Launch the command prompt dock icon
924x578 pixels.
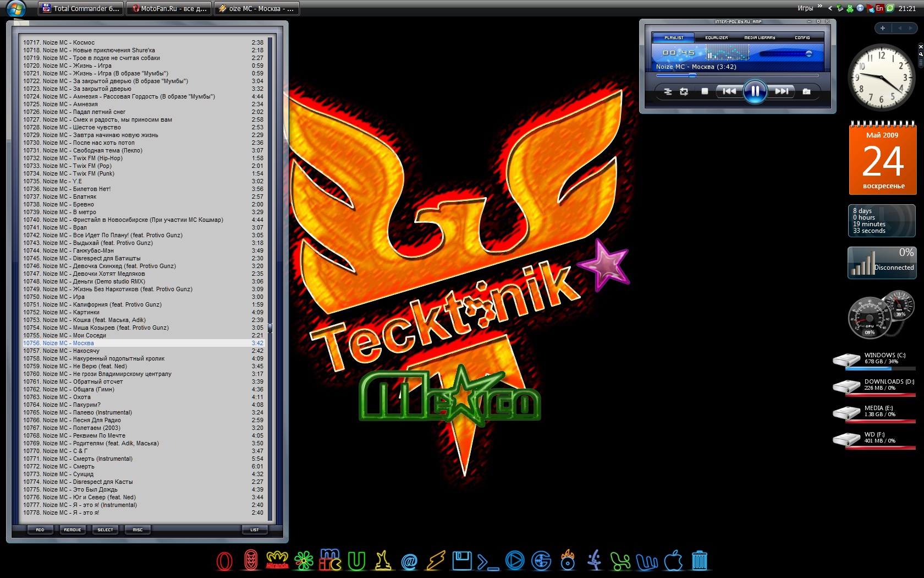click(488, 562)
